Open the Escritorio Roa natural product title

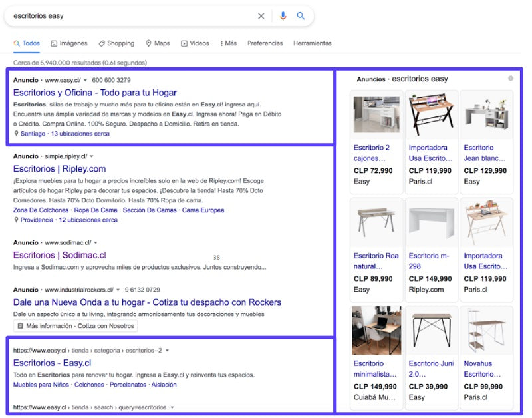coord(376,261)
